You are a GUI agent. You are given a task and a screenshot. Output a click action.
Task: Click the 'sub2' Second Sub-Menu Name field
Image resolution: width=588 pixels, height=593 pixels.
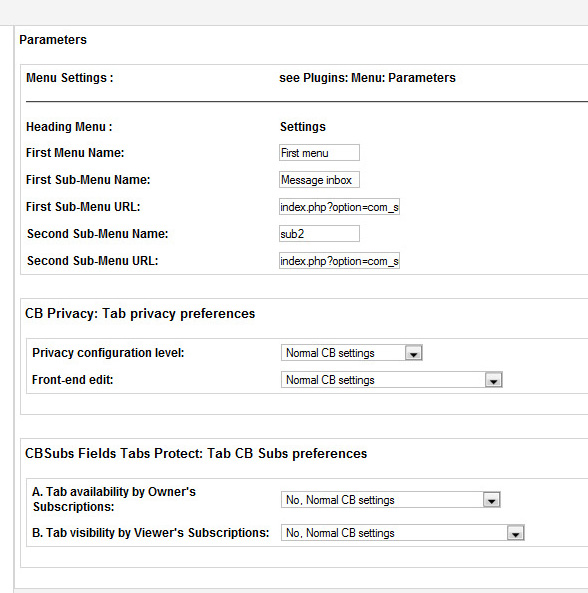(319, 234)
